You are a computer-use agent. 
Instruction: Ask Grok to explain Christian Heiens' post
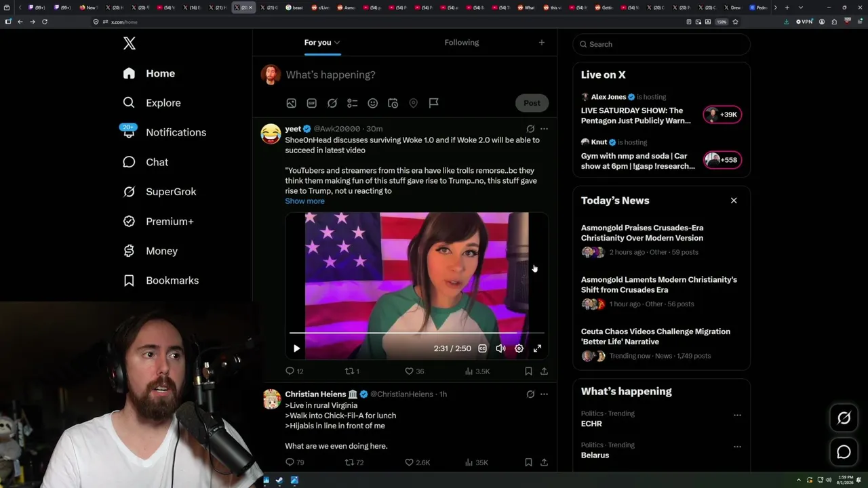tap(530, 394)
